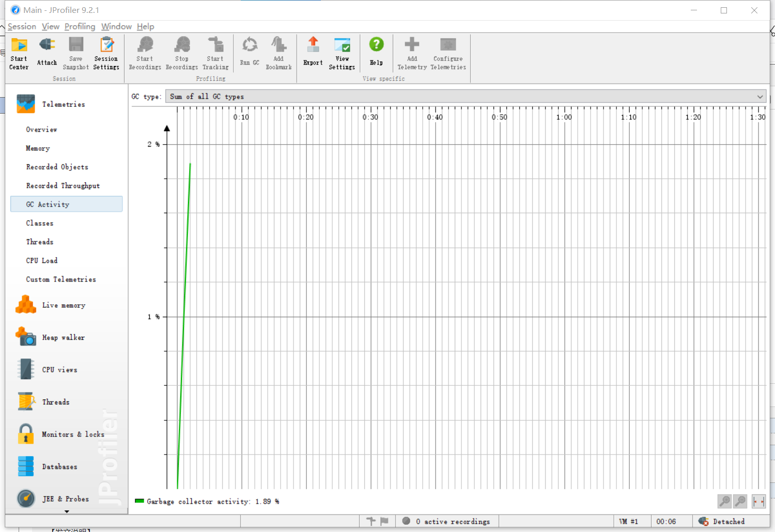The height and width of the screenshot is (532, 775).
Task: Click the Detached status icon
Action: pos(703,521)
